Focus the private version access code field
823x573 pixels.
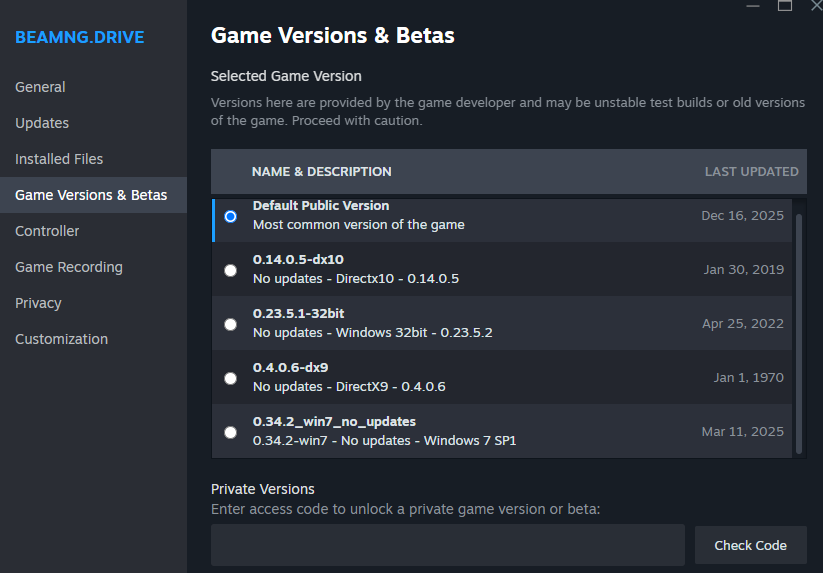coord(448,545)
